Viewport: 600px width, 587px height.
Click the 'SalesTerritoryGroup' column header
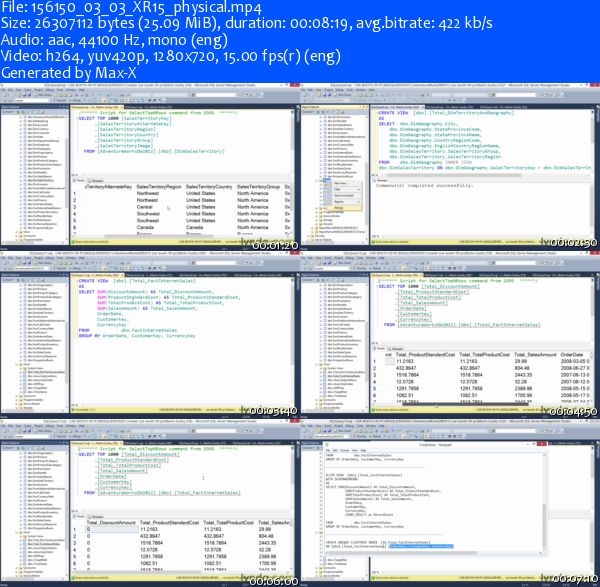click(x=258, y=187)
